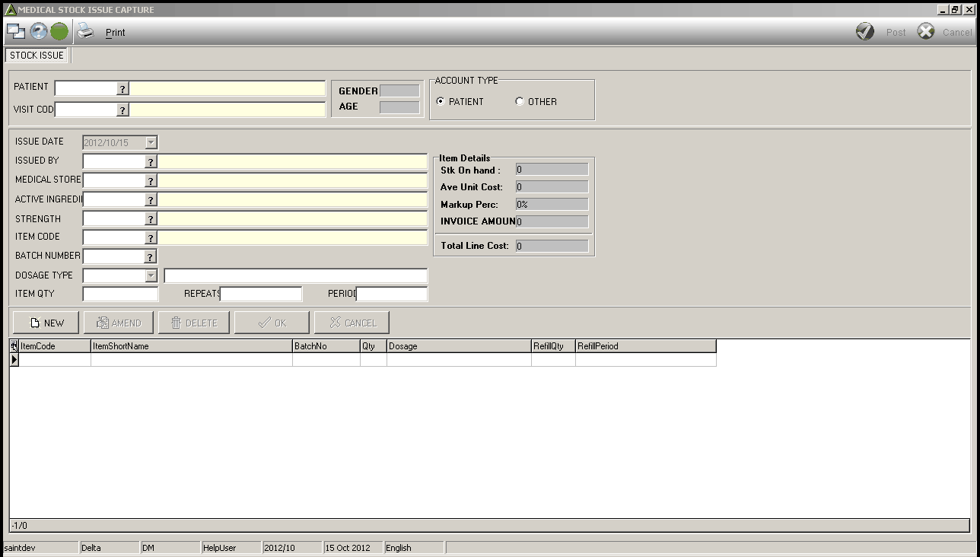Open the ITEM CODE lookup question mark button

(151, 238)
